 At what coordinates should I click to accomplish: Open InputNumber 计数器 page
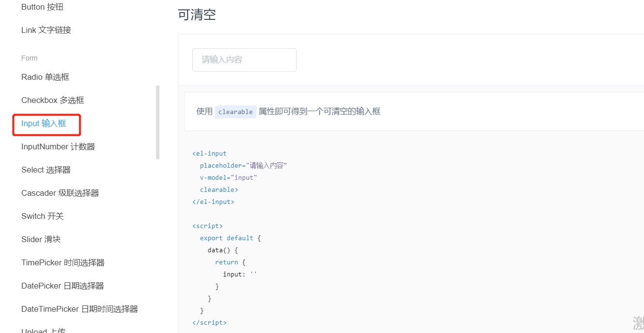(58, 146)
